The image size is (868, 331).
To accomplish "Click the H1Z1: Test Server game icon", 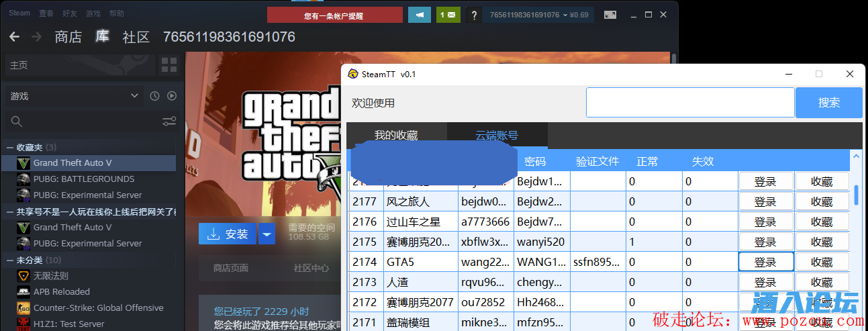I will (23, 324).
